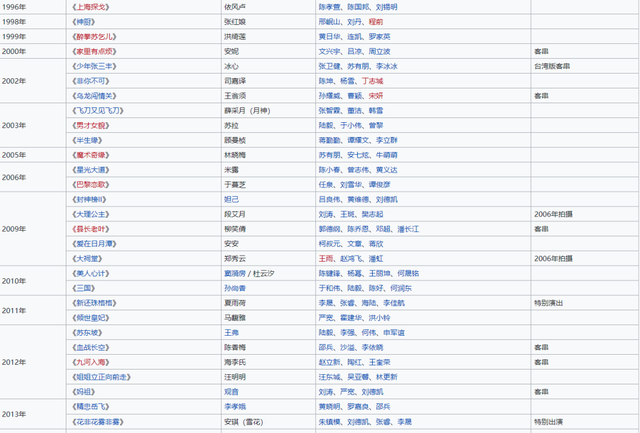
Task: Click the red actor link 程前
Action: pyautogui.click(x=376, y=22)
